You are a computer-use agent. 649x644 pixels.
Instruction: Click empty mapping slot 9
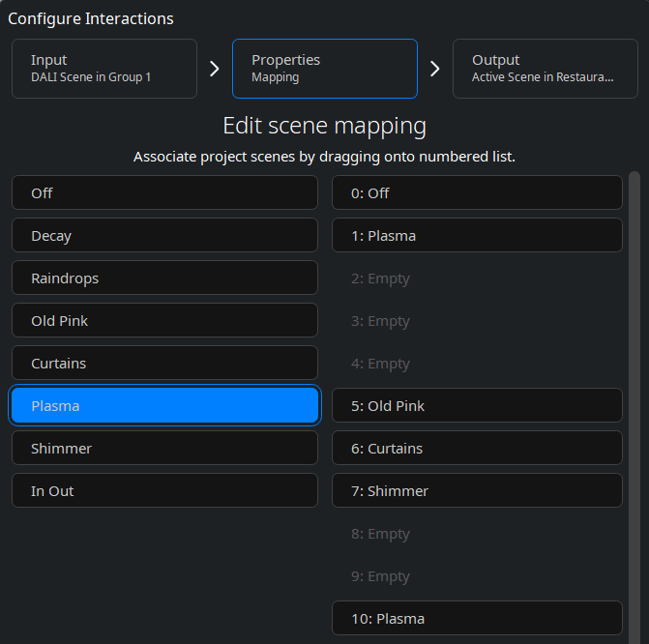click(x=477, y=576)
